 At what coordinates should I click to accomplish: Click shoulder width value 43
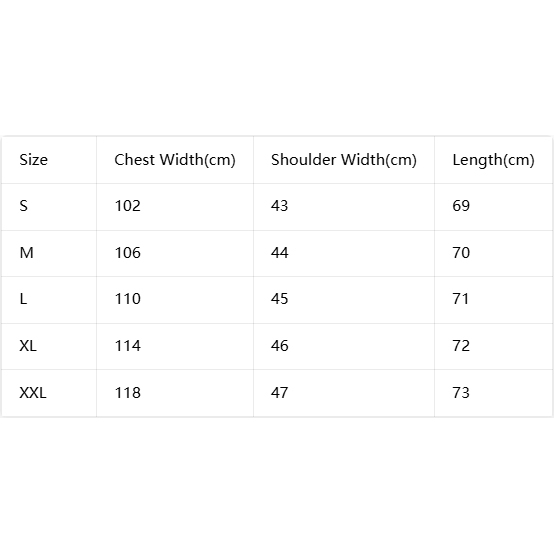click(x=279, y=206)
